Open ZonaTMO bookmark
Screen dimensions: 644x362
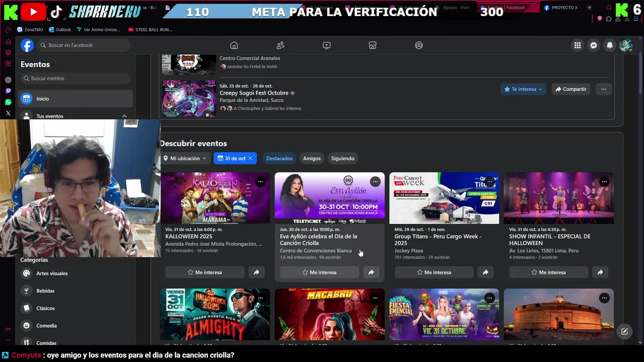tap(30, 30)
